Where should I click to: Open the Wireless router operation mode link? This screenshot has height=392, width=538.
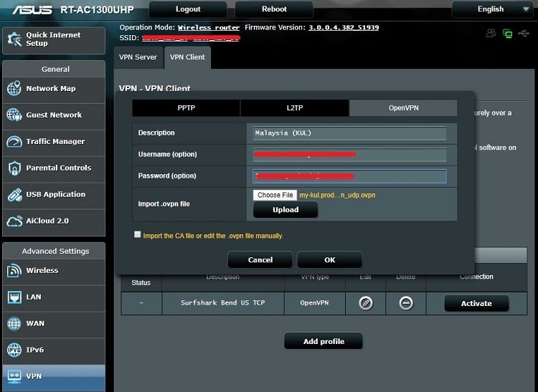pos(209,28)
